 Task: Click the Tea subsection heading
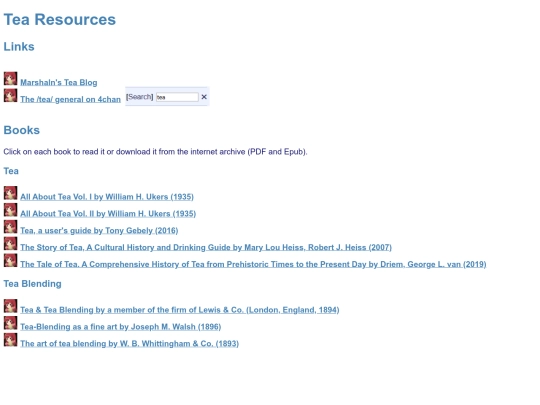pyautogui.click(x=11, y=171)
